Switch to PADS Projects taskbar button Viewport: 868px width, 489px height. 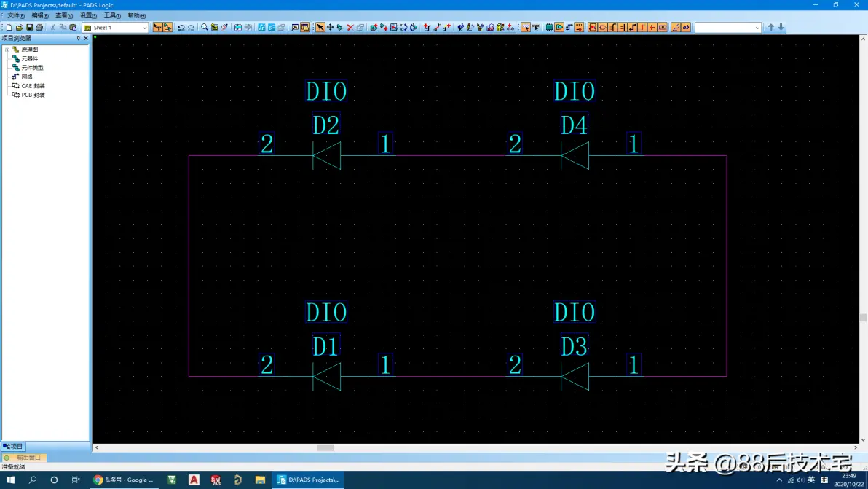point(308,480)
